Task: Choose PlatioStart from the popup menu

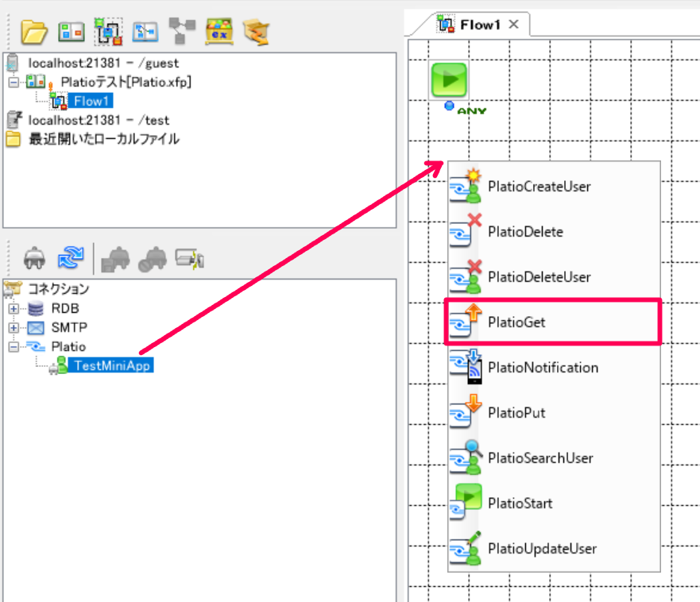Action: click(x=554, y=503)
